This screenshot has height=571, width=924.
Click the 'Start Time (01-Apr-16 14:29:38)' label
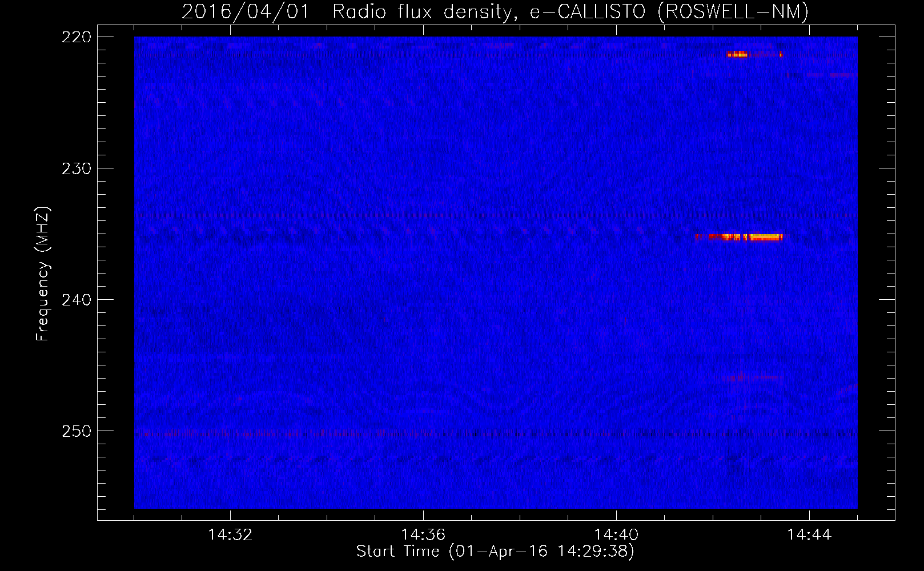coord(495,552)
